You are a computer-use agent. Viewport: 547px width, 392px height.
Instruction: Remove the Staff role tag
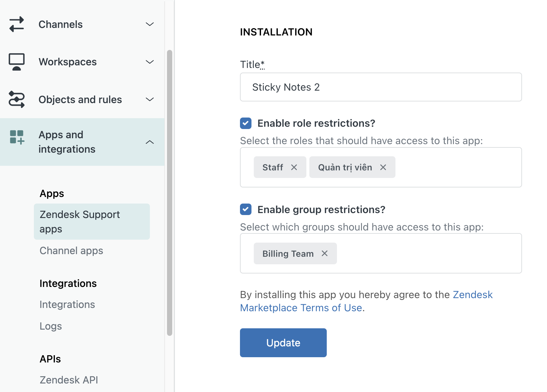(294, 167)
